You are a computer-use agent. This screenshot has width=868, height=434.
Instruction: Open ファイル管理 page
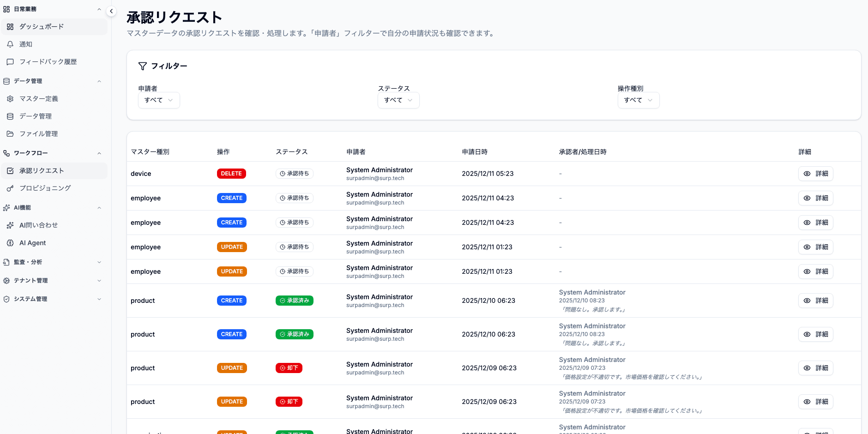point(54,134)
